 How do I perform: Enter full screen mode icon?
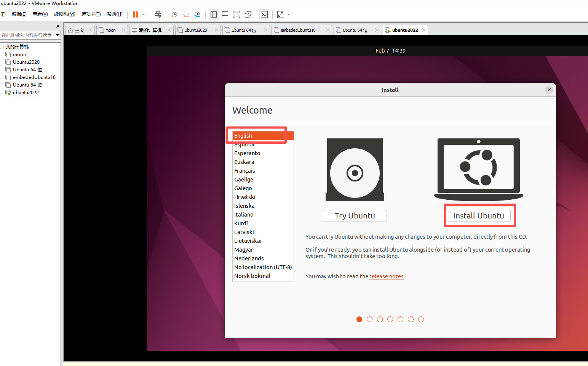(236, 14)
